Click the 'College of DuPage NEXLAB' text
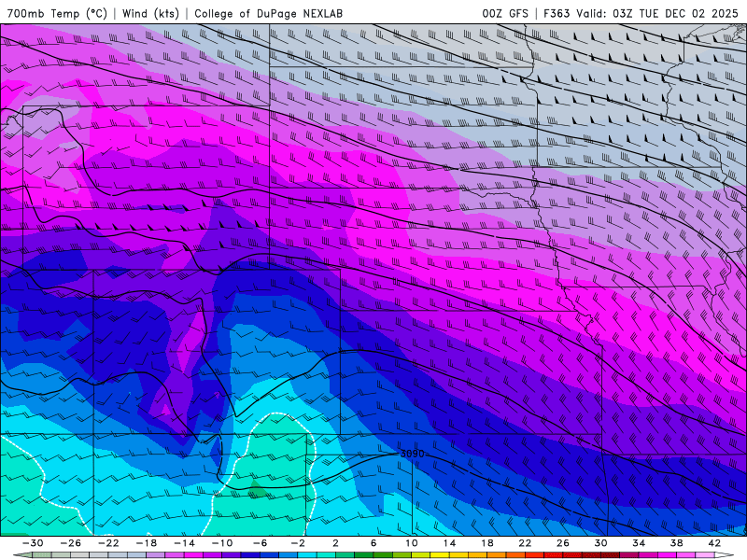This screenshot has height=560, width=747. pos(268,13)
